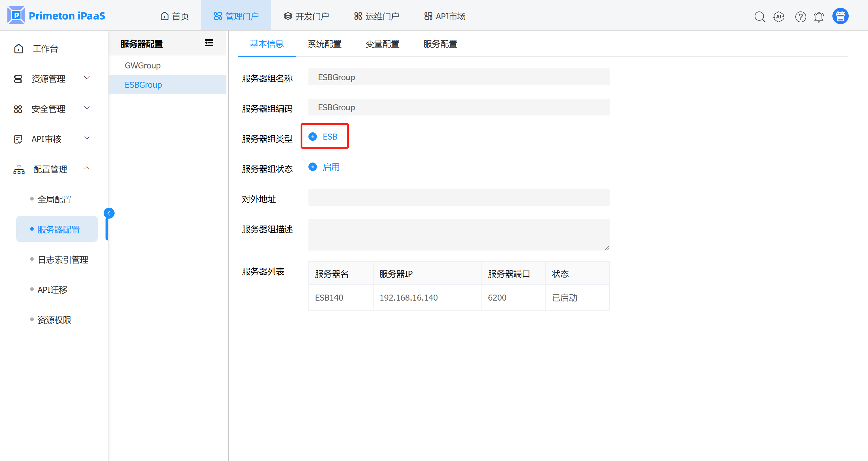This screenshot has width=868, height=461.
Task: Expand the 资源管理 menu
Action: coord(49,78)
